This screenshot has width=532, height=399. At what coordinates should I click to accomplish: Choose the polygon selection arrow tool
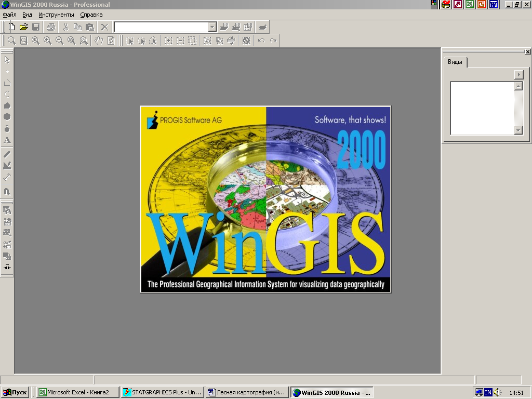(x=153, y=41)
